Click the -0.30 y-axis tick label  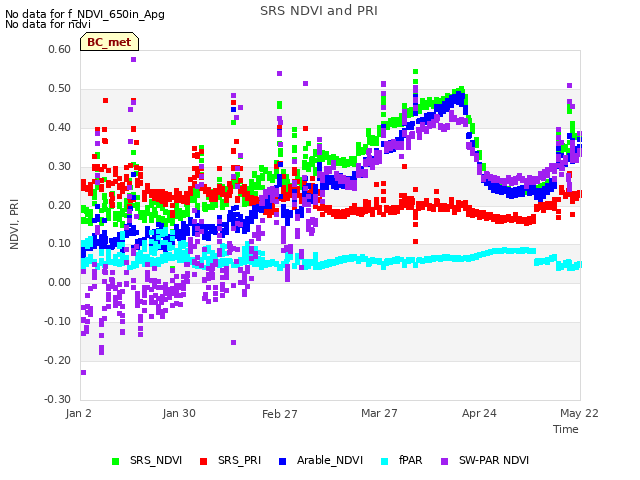58,399
